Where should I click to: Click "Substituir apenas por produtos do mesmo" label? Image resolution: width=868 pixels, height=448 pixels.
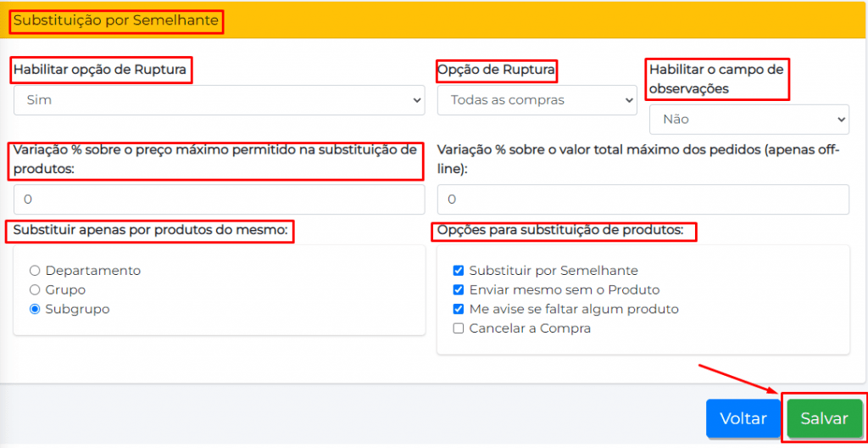[150, 230]
